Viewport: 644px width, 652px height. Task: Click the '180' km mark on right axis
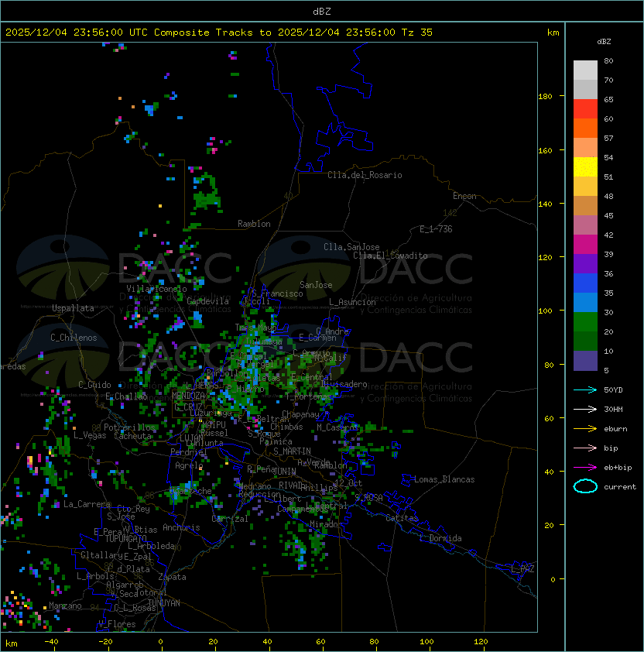(545, 96)
